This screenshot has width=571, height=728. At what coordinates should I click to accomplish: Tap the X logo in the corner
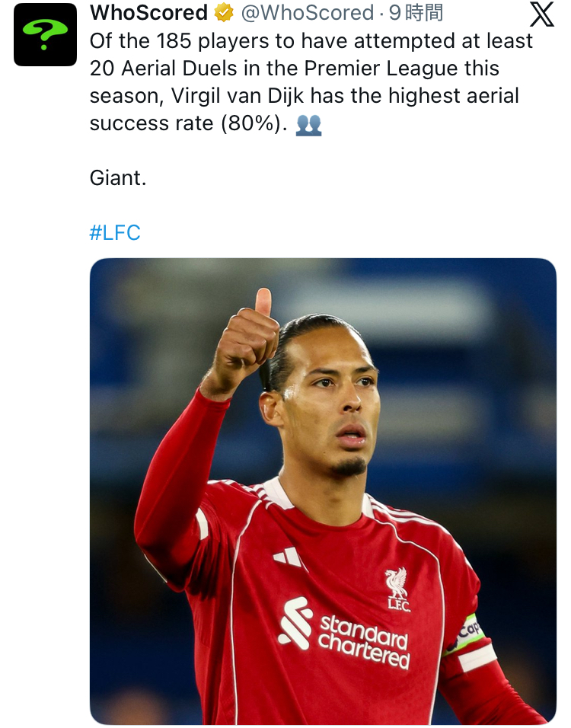(542, 14)
